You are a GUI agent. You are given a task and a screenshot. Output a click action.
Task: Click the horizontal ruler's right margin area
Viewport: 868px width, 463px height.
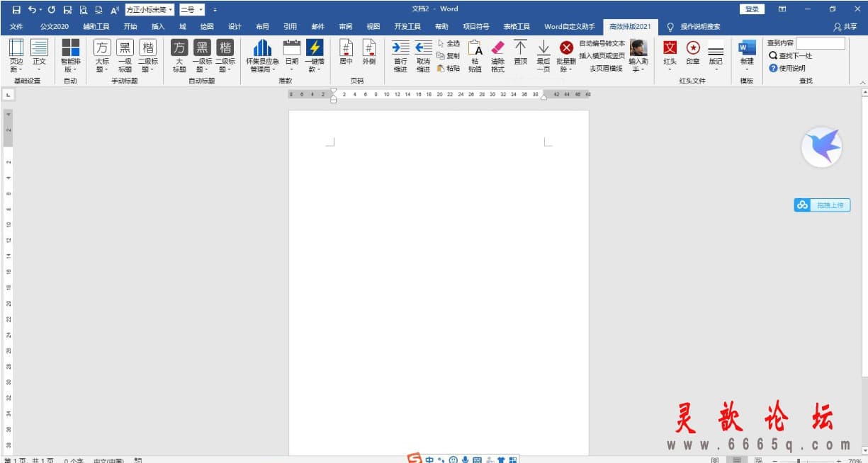click(x=567, y=94)
